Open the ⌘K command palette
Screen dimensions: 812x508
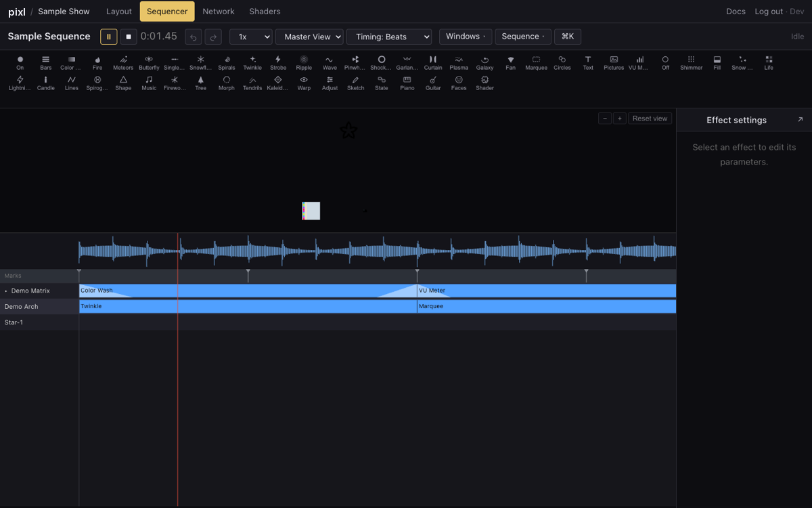[x=568, y=37]
